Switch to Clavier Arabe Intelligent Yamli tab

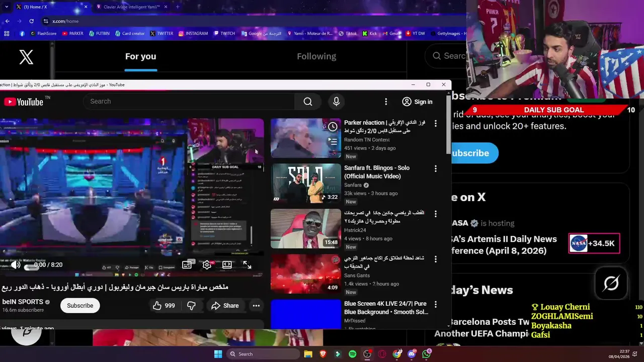pos(131,7)
